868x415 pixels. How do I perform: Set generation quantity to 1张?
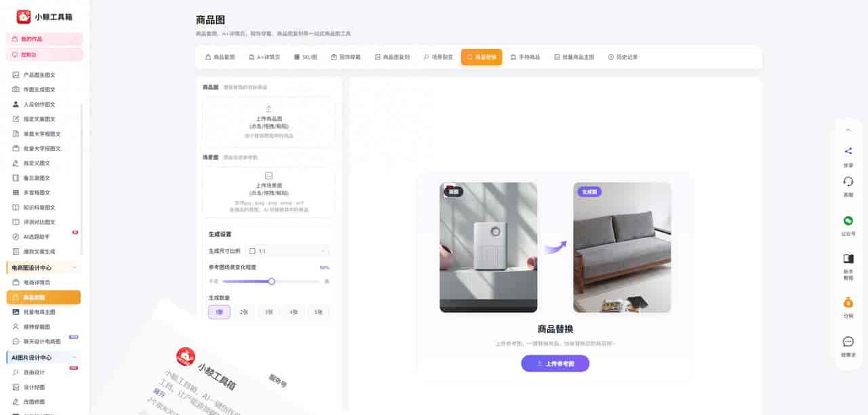coord(219,312)
